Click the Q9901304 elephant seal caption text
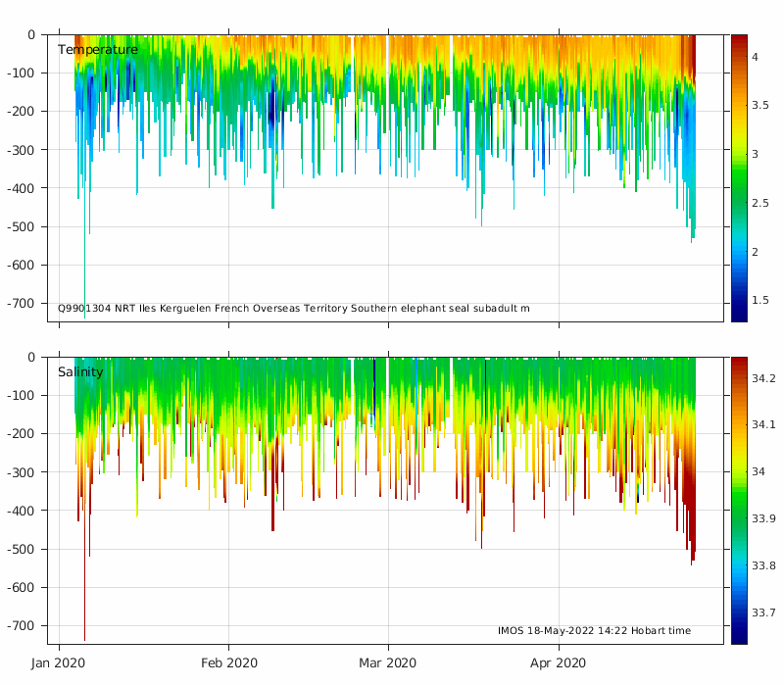784x686 pixels. point(294,309)
